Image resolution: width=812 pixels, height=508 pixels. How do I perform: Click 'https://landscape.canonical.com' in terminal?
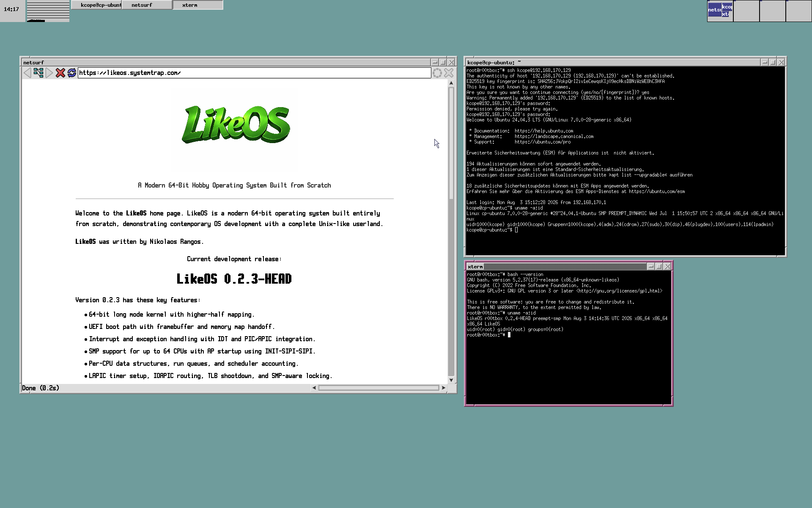[x=554, y=136]
